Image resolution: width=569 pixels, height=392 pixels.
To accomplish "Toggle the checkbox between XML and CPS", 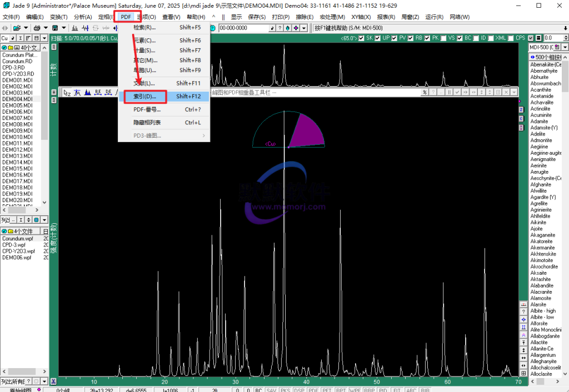I will point(511,38).
